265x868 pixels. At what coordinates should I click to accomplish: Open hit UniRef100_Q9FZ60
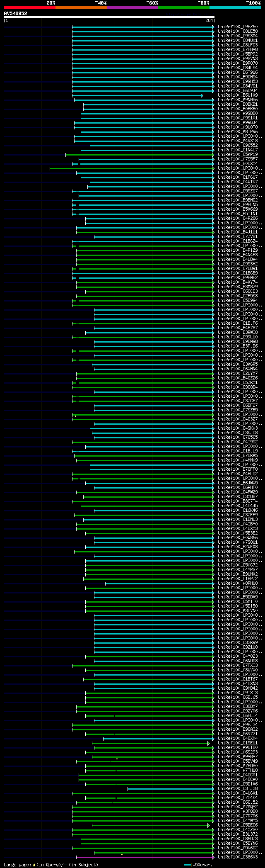tap(238, 27)
